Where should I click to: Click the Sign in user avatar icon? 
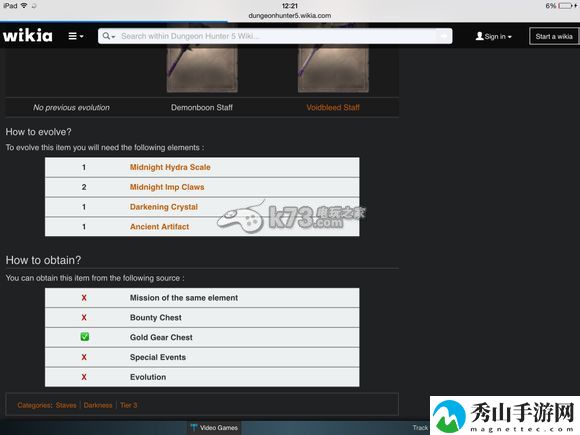479,36
